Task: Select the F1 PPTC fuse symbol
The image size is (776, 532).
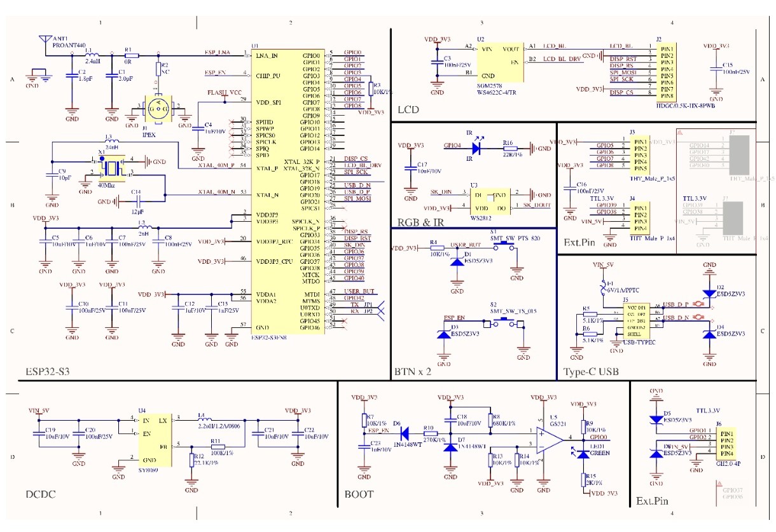Action: 603,287
